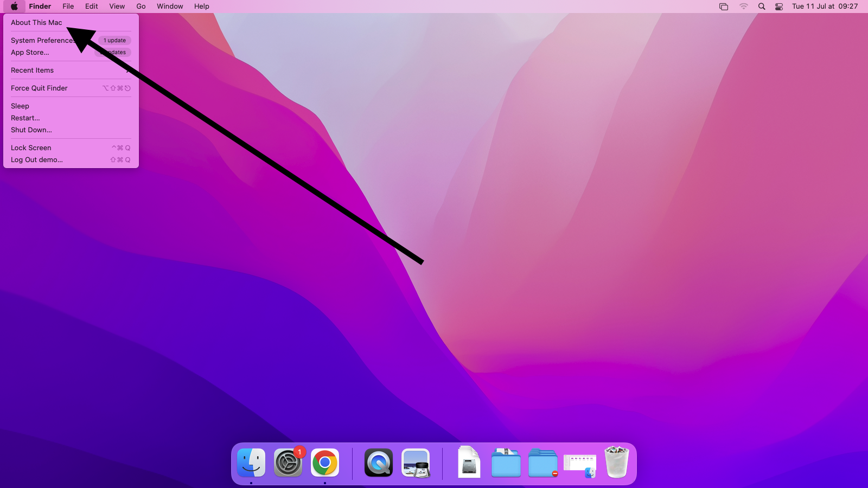868x488 pixels.
Task: Open the minimized Finder window thumbnail
Action: click(x=579, y=464)
